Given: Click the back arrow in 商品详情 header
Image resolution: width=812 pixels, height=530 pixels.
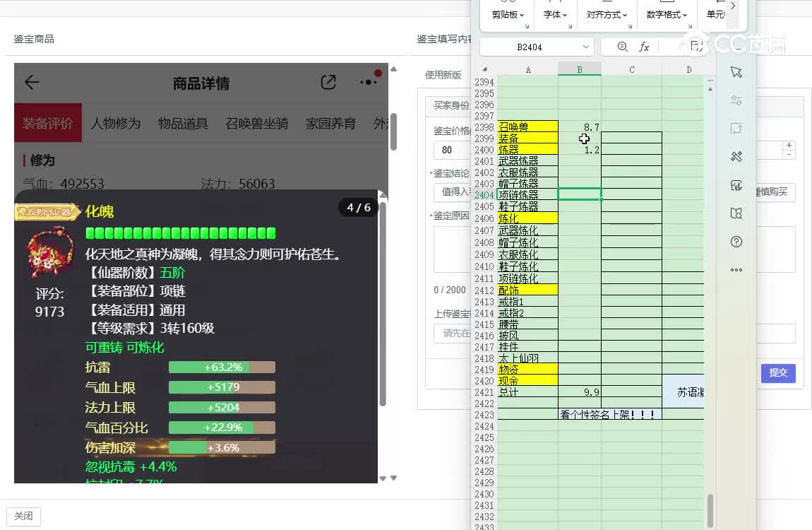Looking at the screenshot, I should coord(32,83).
